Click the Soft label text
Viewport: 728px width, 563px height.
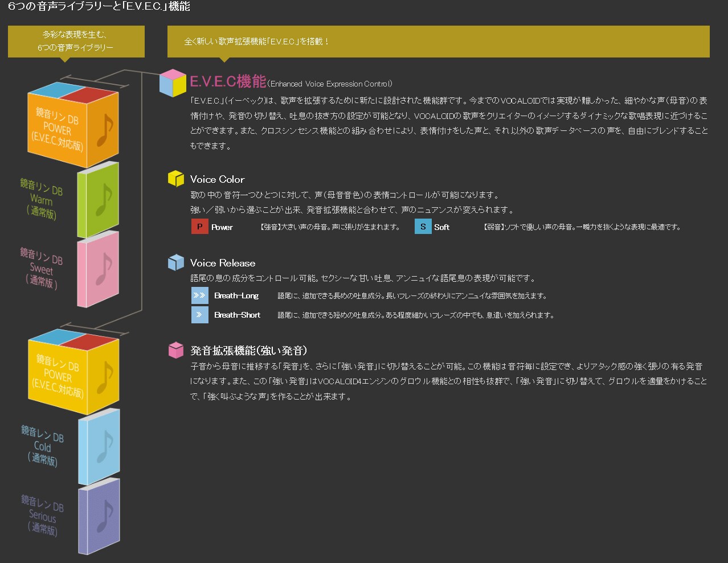[x=441, y=227]
